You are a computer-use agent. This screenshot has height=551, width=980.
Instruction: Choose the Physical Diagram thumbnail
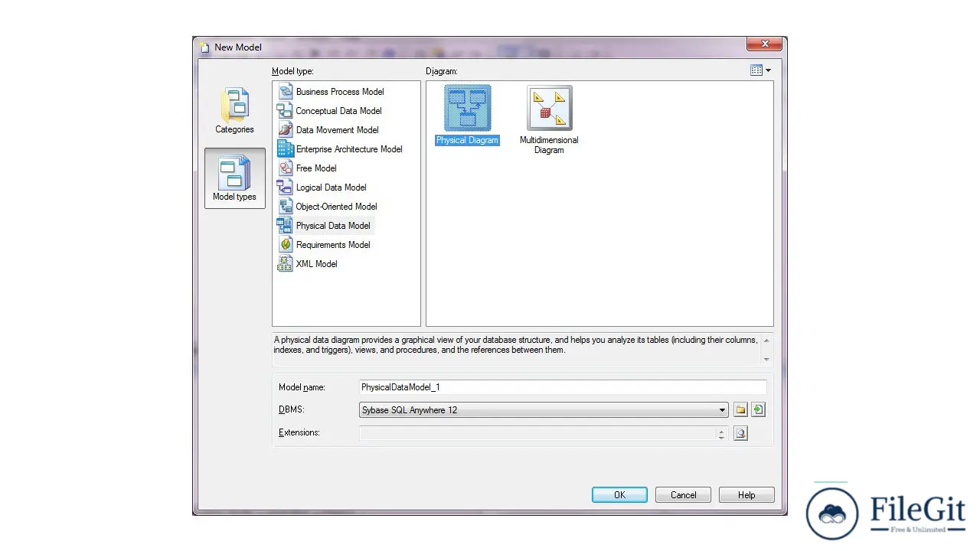coord(467,108)
